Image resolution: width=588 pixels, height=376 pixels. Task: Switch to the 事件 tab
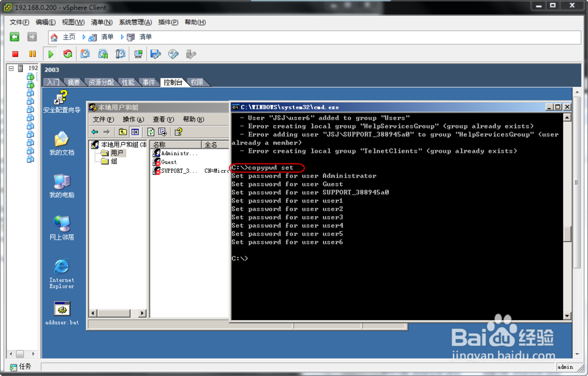tap(149, 82)
